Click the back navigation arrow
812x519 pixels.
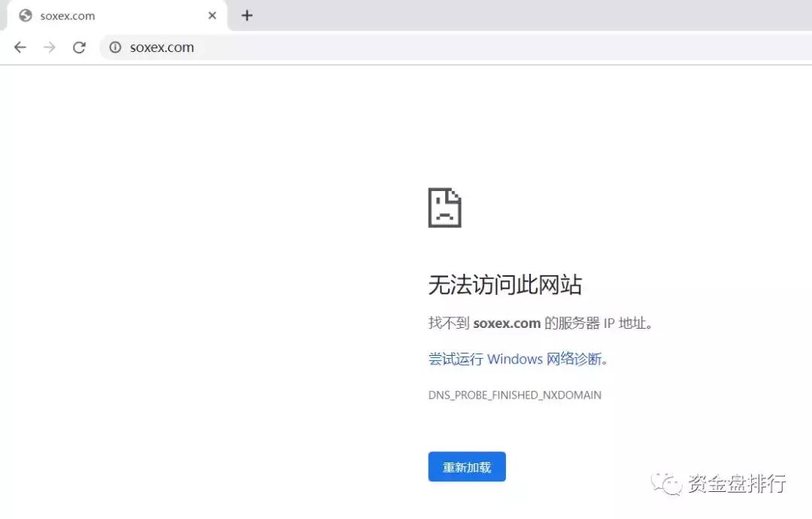20,47
